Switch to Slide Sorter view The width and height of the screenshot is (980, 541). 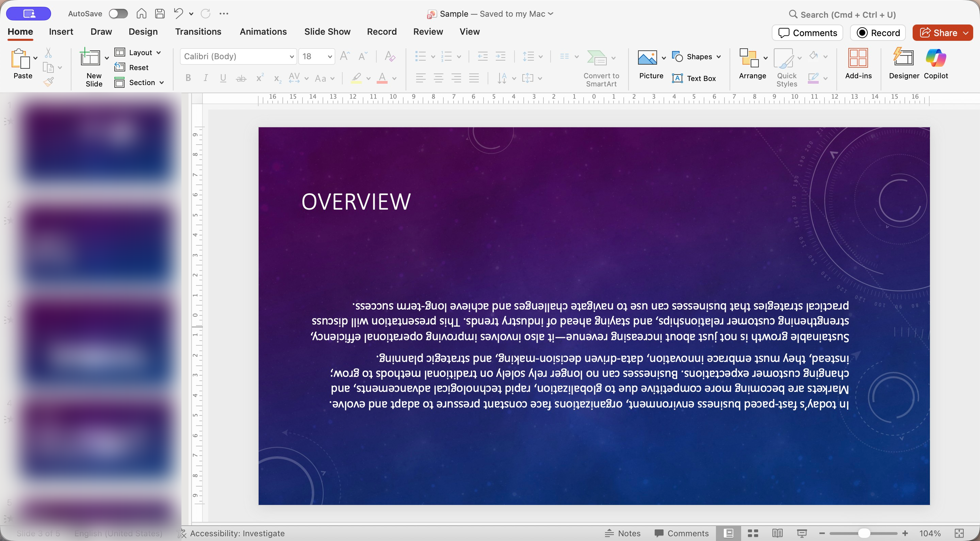[x=752, y=533]
